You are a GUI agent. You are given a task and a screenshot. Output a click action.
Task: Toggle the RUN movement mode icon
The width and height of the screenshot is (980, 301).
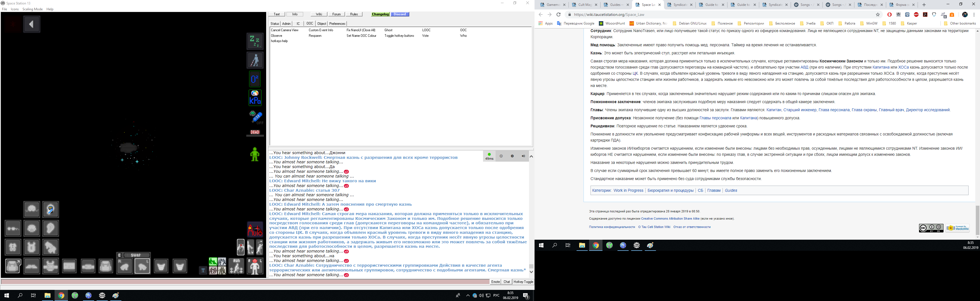[x=236, y=266]
